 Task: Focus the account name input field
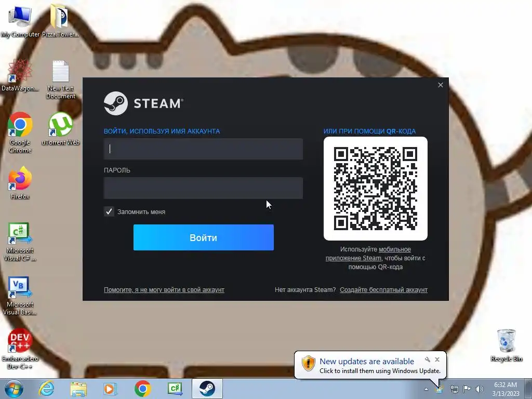(x=203, y=149)
